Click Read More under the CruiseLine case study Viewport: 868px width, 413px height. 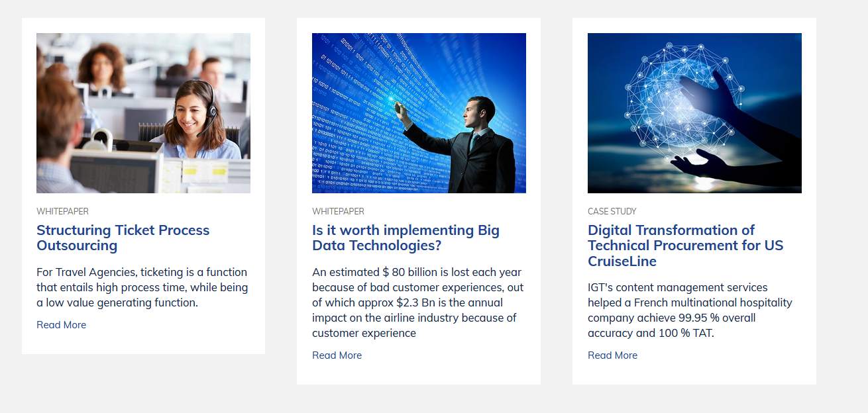(x=612, y=355)
